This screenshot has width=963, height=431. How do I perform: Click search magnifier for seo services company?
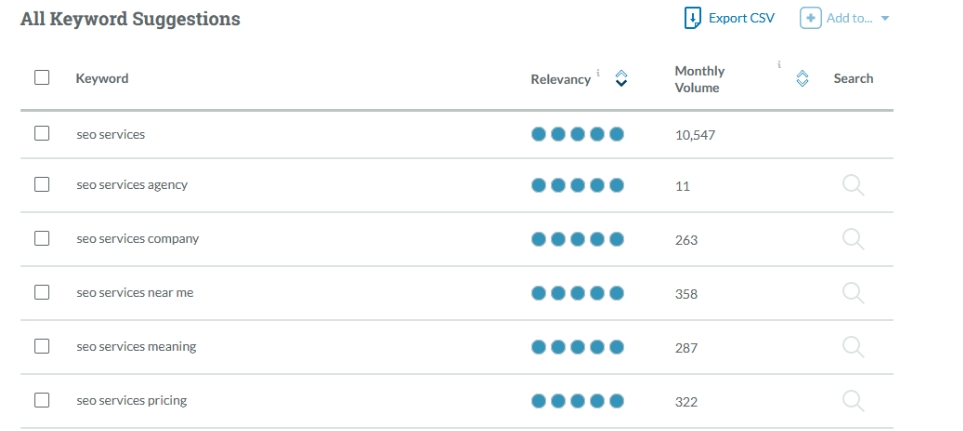(x=853, y=239)
